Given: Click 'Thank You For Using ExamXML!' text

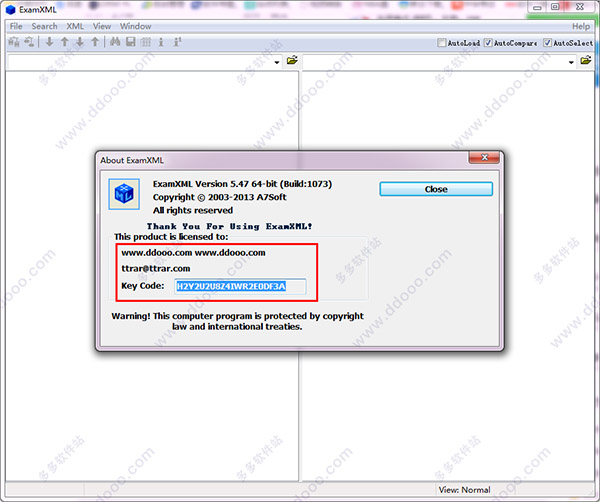Looking at the screenshot, I should tap(229, 226).
